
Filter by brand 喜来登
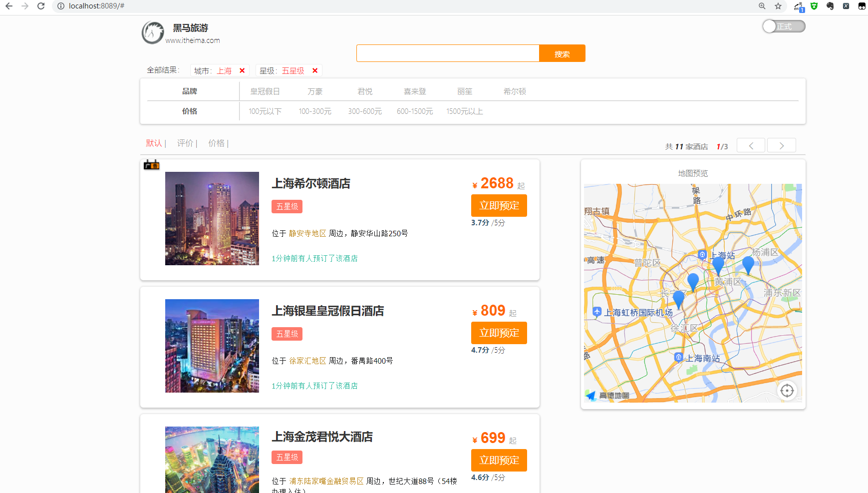click(x=415, y=91)
